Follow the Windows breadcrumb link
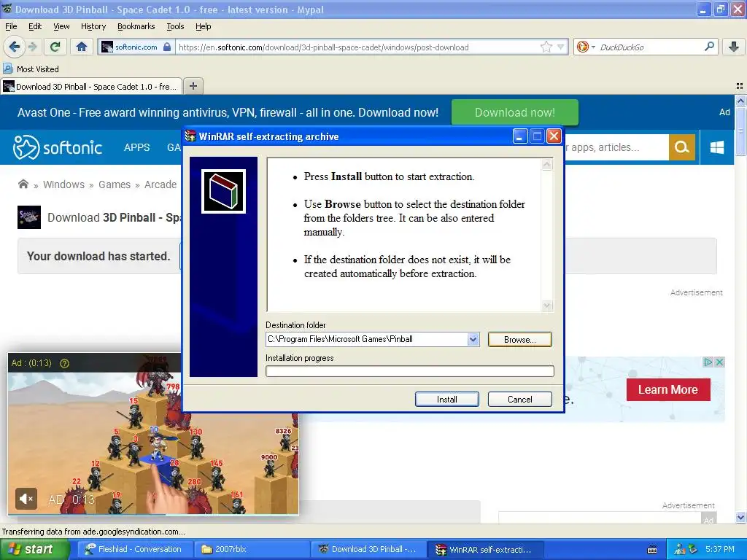 click(64, 184)
